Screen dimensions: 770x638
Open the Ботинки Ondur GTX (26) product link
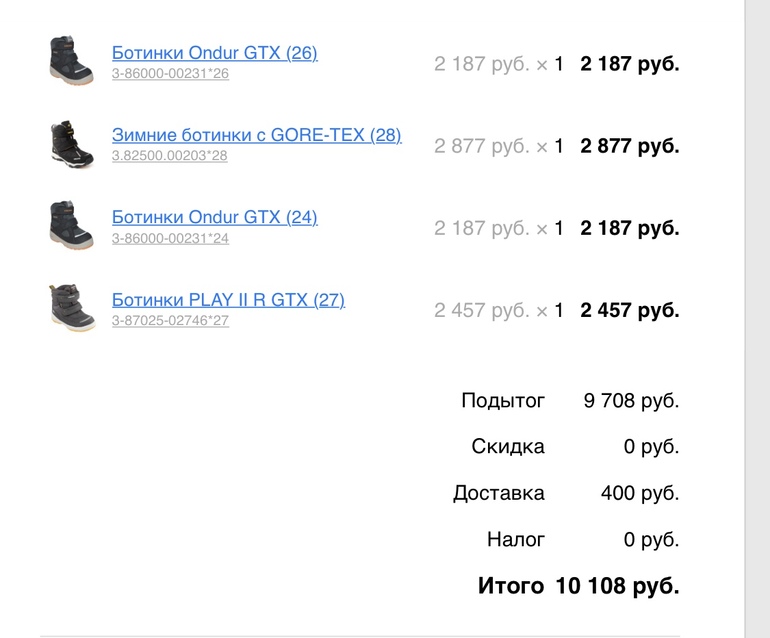(x=214, y=52)
